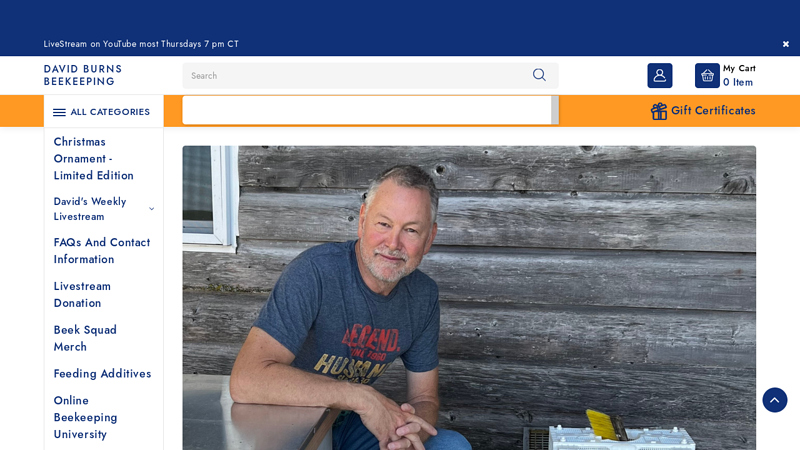Screen dimensions: 800x450
Task: Select Beek Squad Merch category
Action: [x=85, y=338]
